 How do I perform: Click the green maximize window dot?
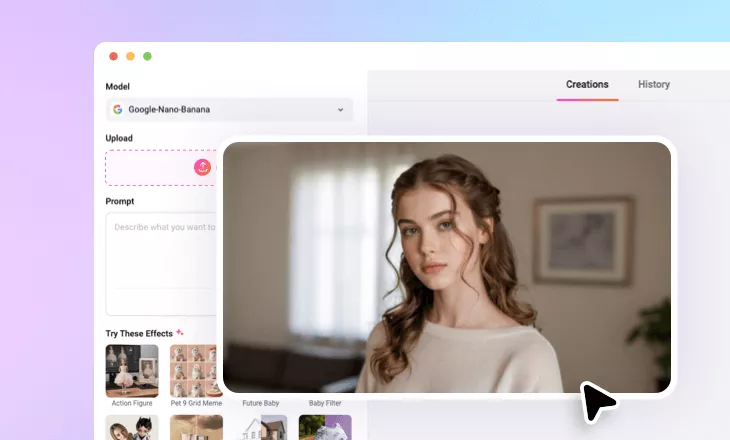pyautogui.click(x=147, y=57)
